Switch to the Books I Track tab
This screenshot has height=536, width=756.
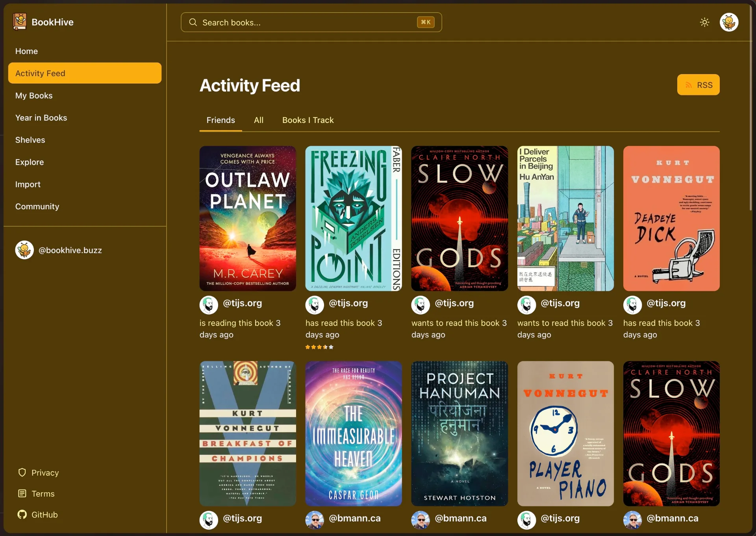point(308,120)
